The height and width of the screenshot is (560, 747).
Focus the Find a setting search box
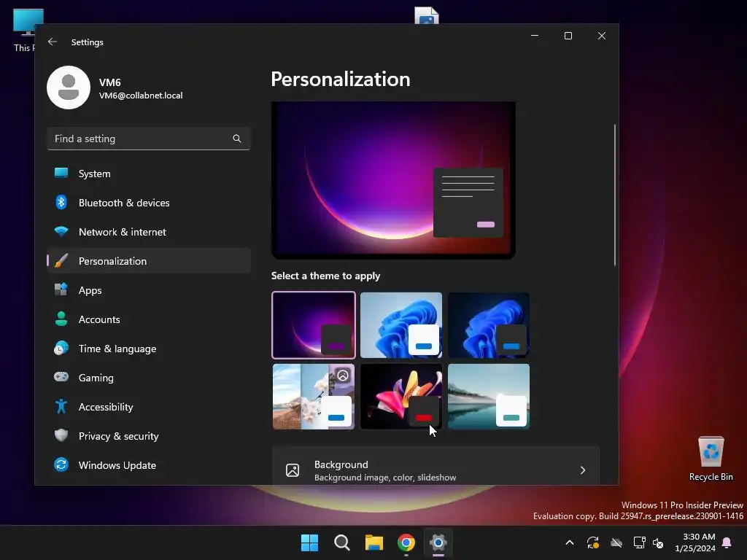pyautogui.click(x=149, y=139)
